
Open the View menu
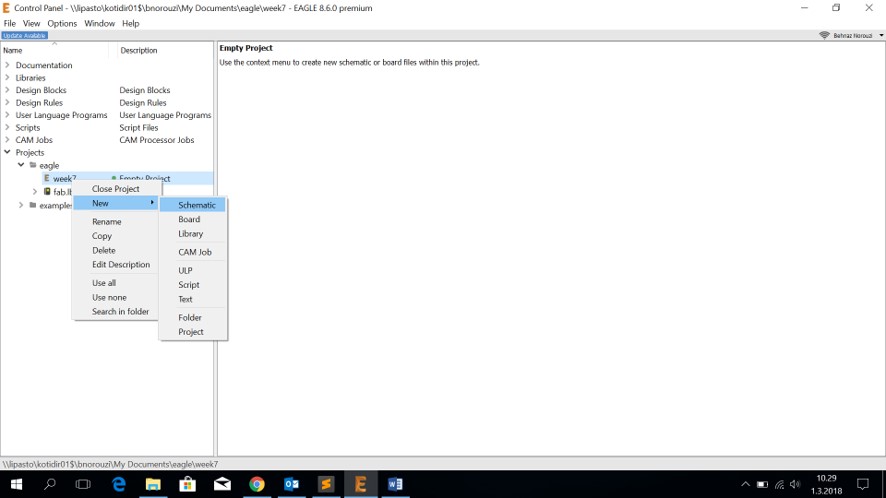pyautogui.click(x=31, y=23)
